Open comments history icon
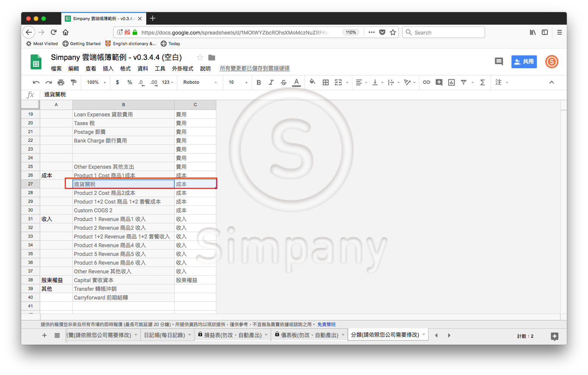Screen dimensions: 588x375 tap(499, 61)
